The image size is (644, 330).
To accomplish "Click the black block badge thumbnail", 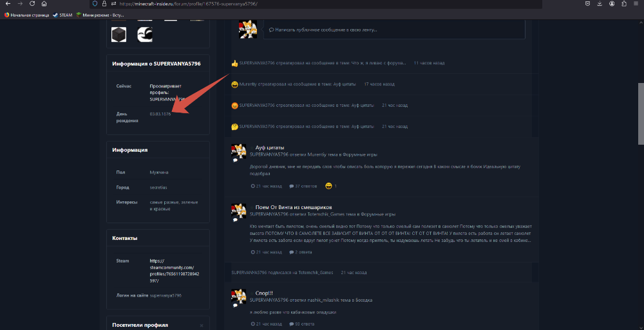I will [x=118, y=35].
